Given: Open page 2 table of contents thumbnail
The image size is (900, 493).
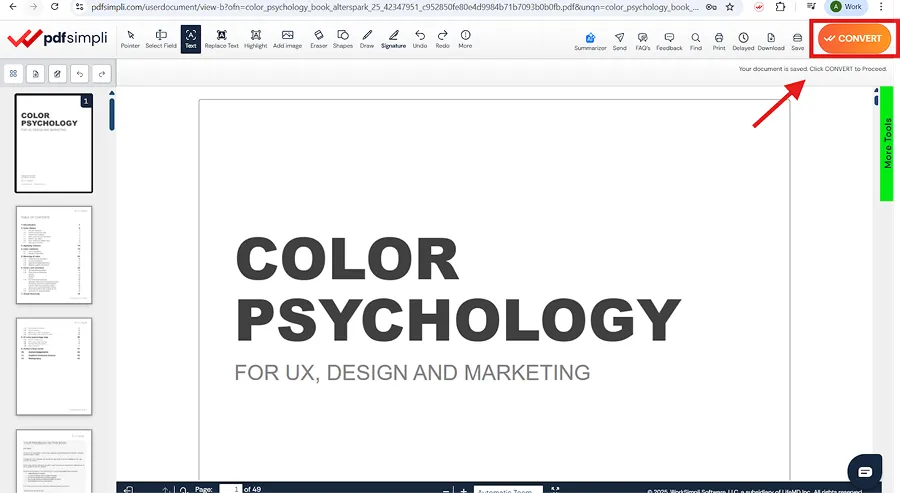Looking at the screenshot, I should (x=54, y=255).
